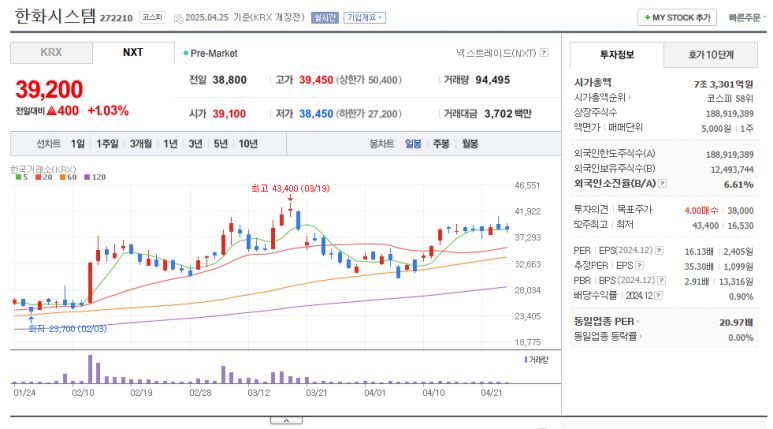Click the orange 60-day moving average legend

[x=68, y=177]
